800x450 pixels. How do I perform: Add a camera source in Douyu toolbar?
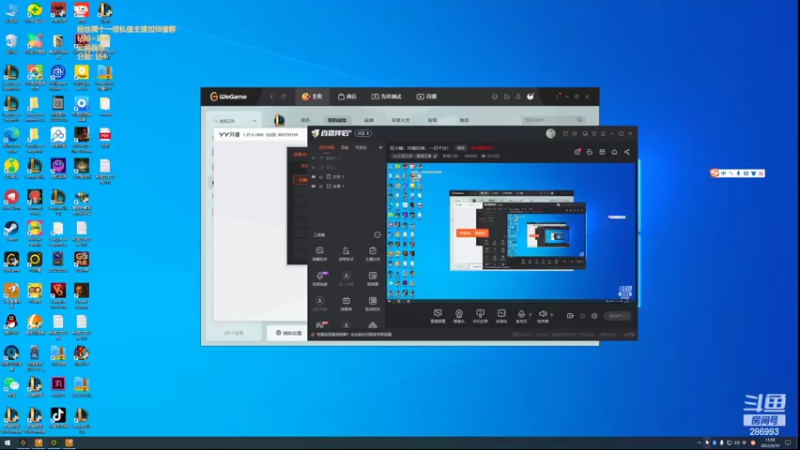[459, 316]
